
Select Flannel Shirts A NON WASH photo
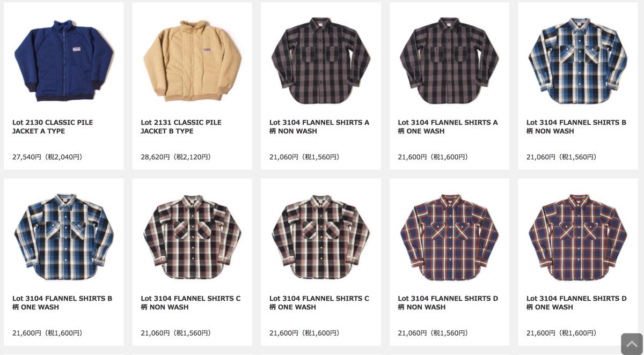coord(321,61)
